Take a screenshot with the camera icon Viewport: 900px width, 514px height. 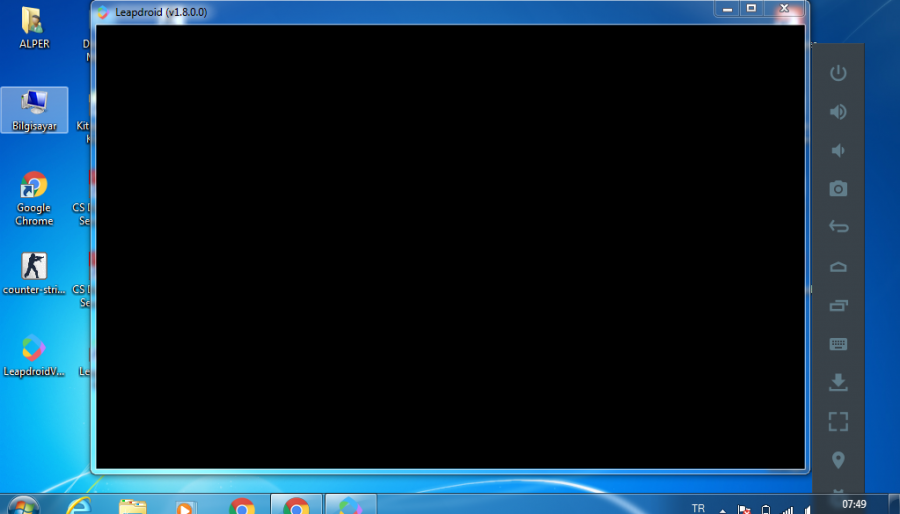[838, 188]
